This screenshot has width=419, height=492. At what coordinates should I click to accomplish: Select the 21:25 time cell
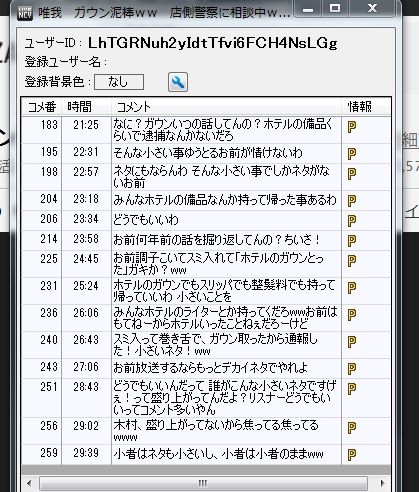pyautogui.click(x=86, y=125)
